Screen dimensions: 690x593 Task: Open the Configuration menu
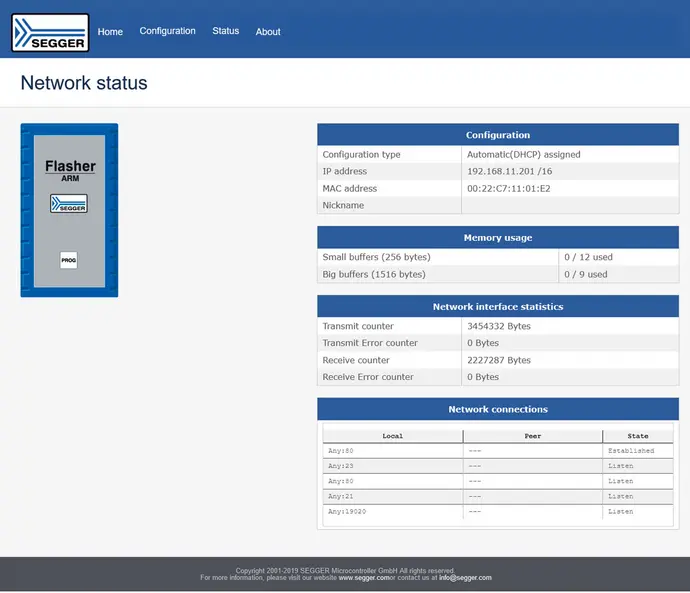tap(167, 31)
